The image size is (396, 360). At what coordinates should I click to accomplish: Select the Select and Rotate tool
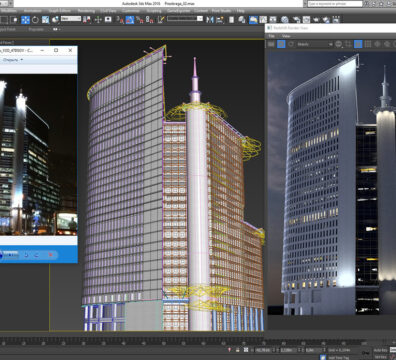(x=35, y=20)
